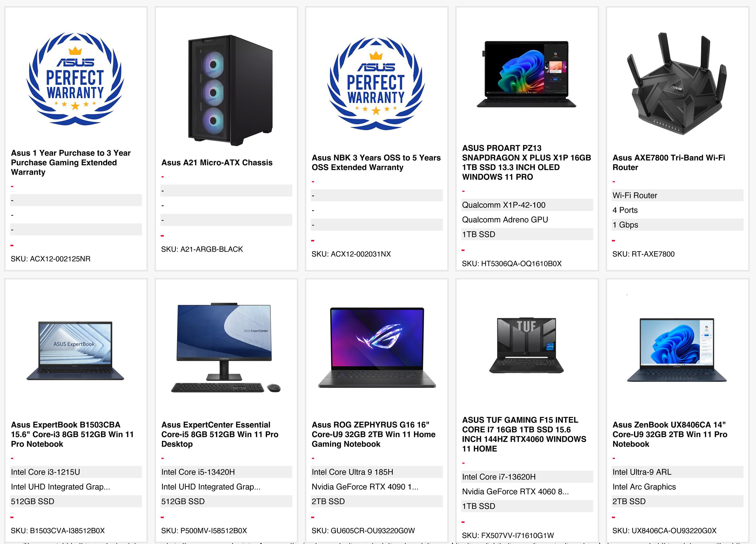Select the ProArt PZ13 tablet image

tap(526, 74)
